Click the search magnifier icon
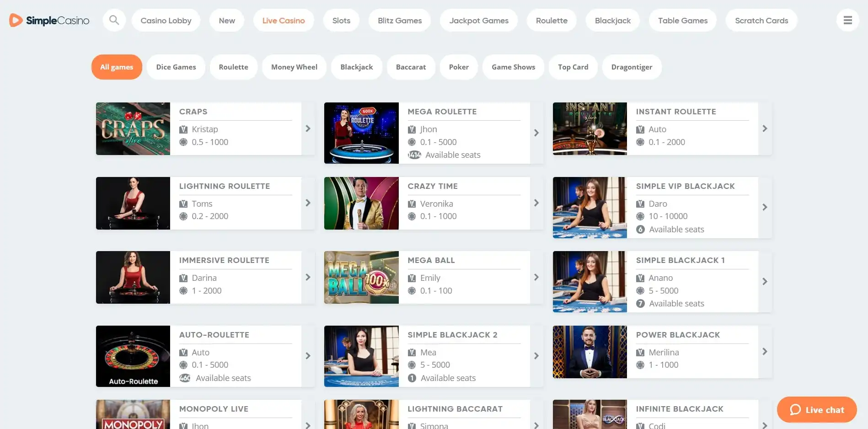The height and width of the screenshot is (429, 868). (114, 20)
